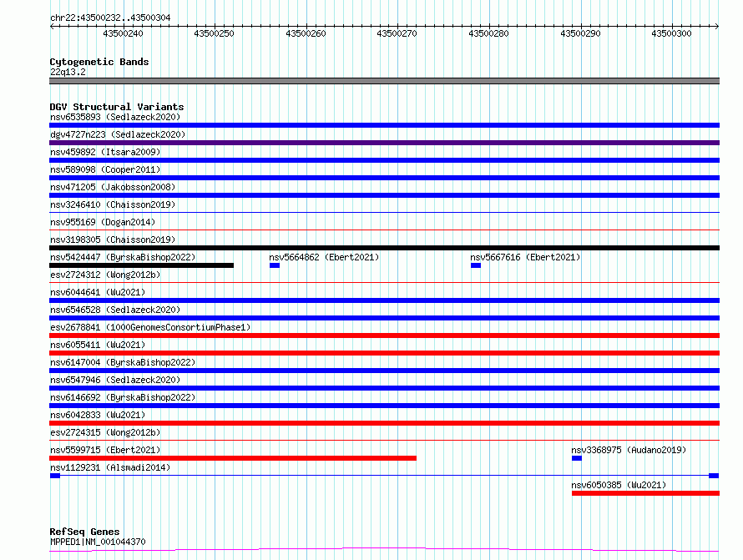Click nsv6044641 (Wu2021) label

coord(98,292)
